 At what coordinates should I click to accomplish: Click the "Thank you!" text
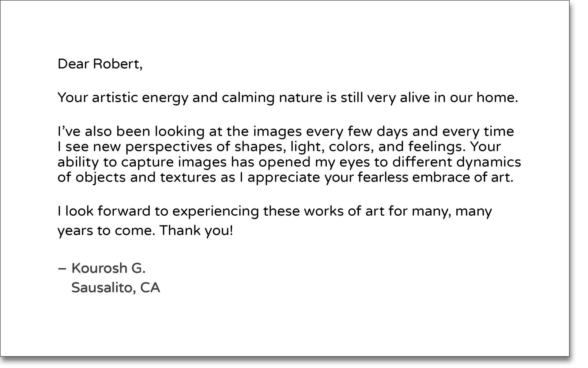196,230
